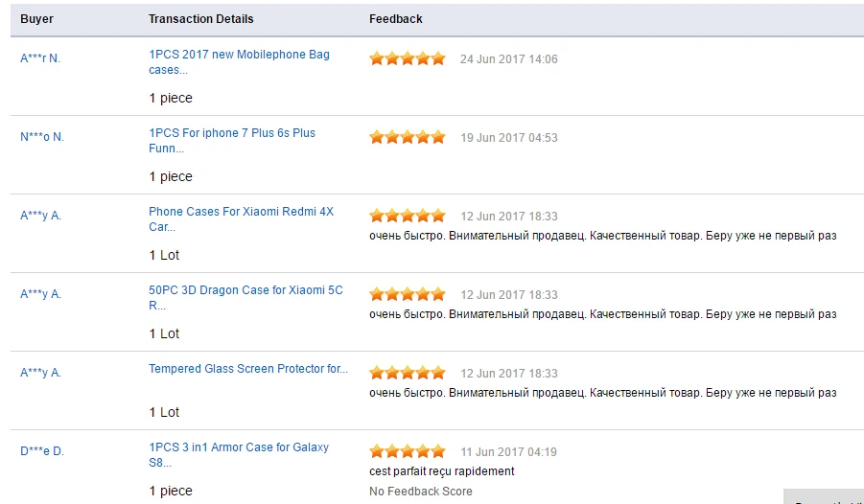This screenshot has width=864, height=504.
Task: Click star rating dated 11 Jun 2017
Action: click(408, 451)
